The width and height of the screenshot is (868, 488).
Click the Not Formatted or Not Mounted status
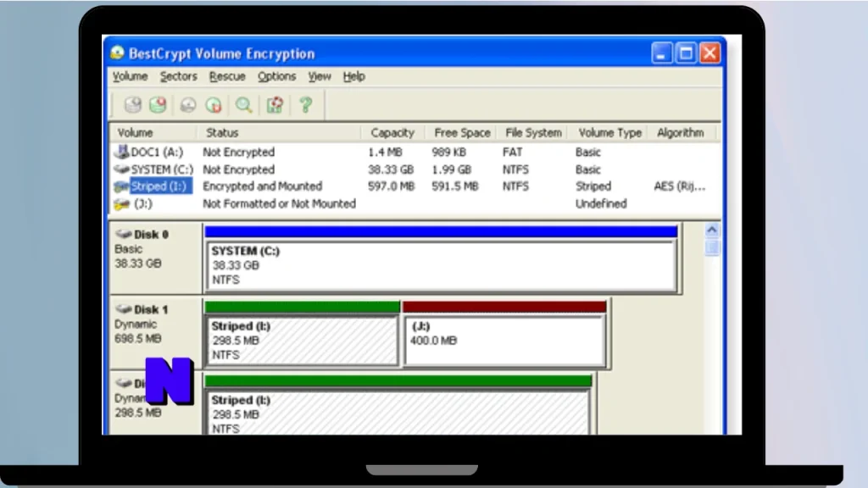click(279, 203)
